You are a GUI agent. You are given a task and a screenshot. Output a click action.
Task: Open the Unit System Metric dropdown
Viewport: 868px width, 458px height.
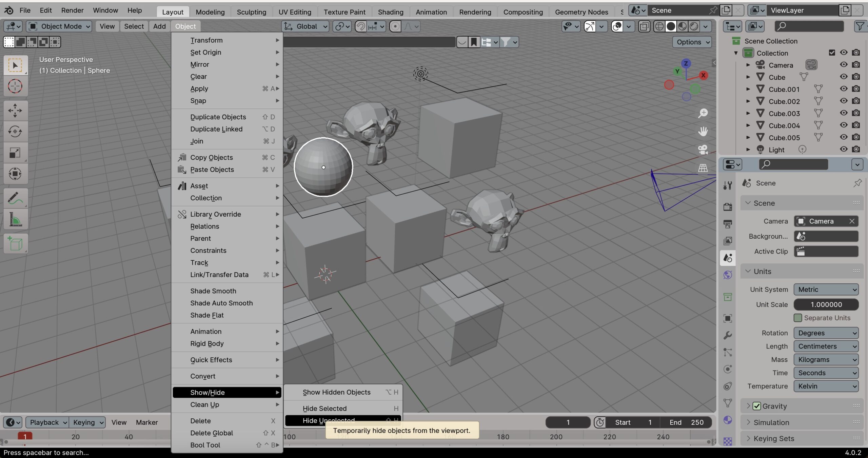coord(826,290)
